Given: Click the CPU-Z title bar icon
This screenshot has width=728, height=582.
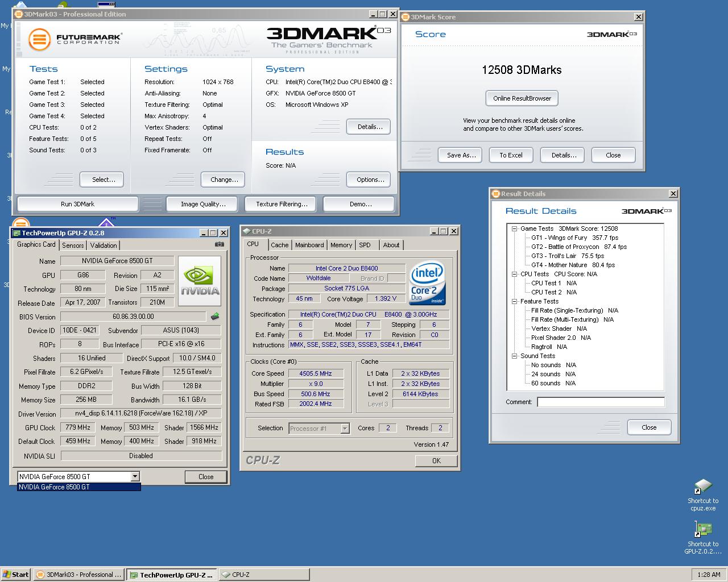Looking at the screenshot, I should [246, 231].
